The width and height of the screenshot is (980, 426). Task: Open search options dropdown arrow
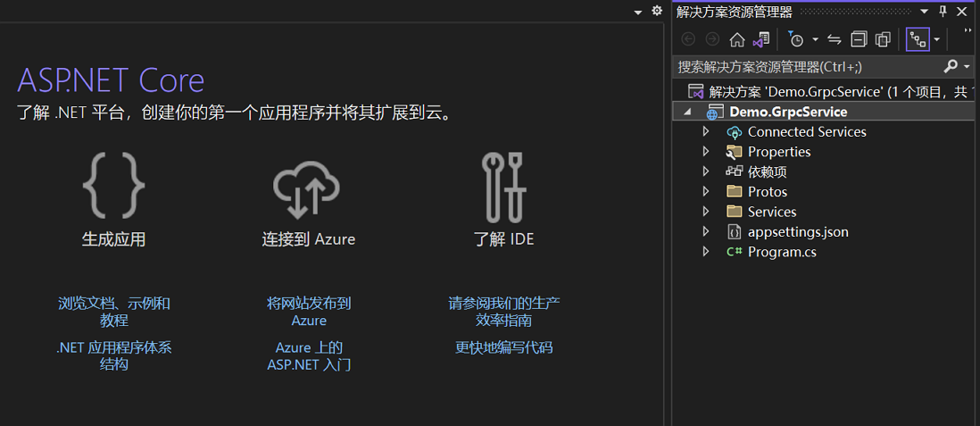(967, 67)
